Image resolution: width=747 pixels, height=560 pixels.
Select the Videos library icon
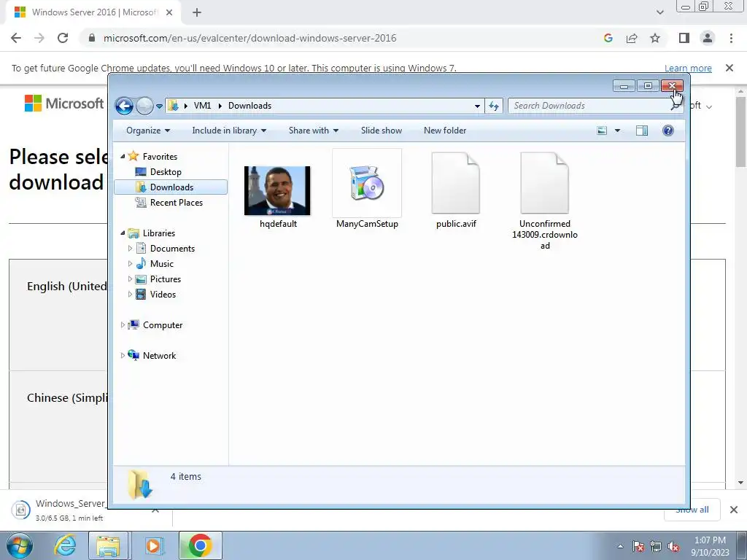[141, 295]
